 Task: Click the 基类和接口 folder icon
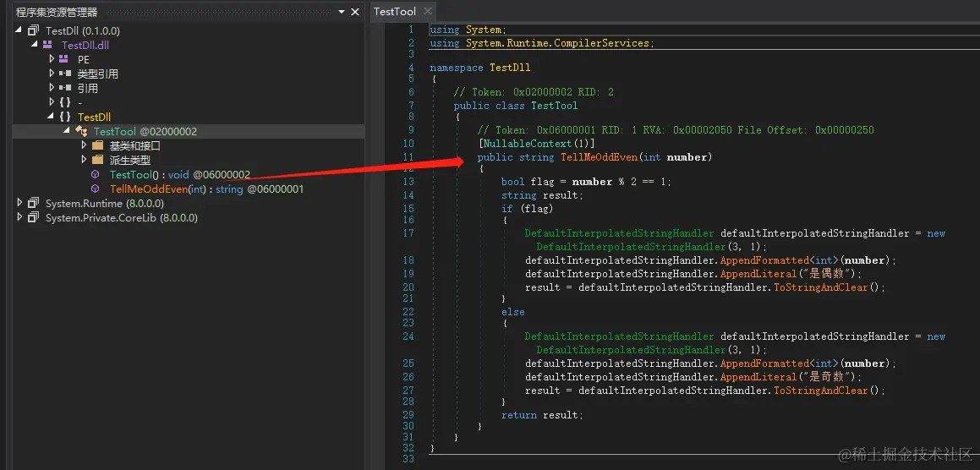pos(97,145)
